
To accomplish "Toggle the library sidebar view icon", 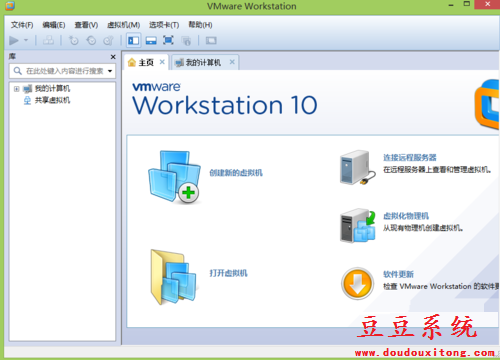I will pyautogui.click(x=134, y=41).
